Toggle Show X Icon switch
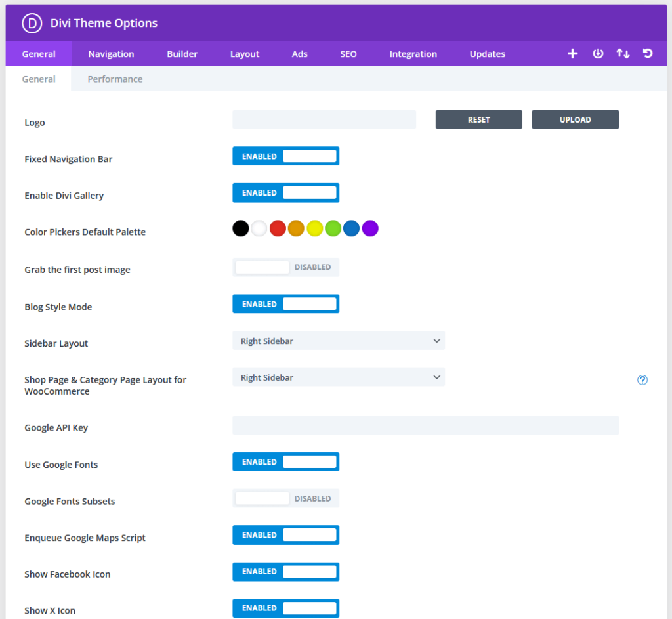Screen dimensions: 672x619 pos(286,608)
